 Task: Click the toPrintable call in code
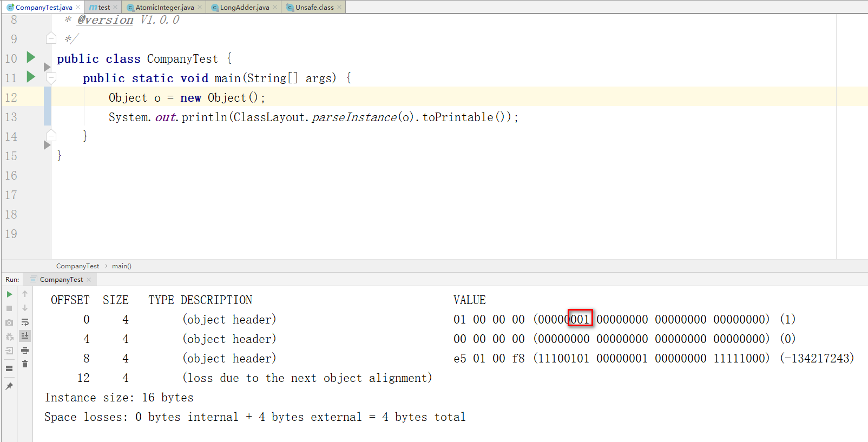458,117
